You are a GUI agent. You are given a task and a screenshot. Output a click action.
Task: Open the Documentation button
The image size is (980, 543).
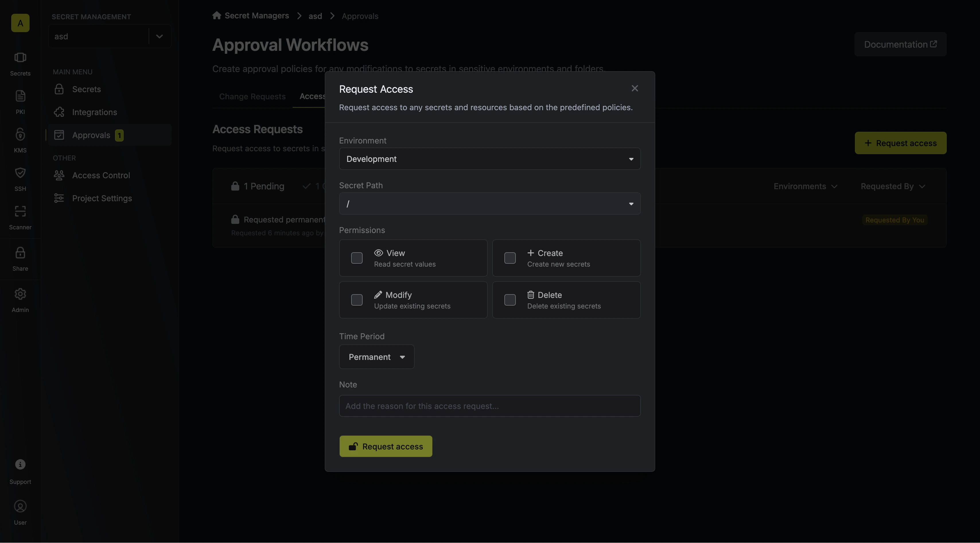[x=901, y=44]
